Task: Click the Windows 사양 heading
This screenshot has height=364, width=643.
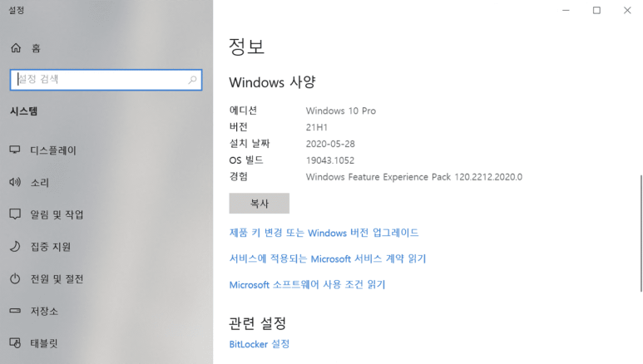Action: [x=272, y=82]
